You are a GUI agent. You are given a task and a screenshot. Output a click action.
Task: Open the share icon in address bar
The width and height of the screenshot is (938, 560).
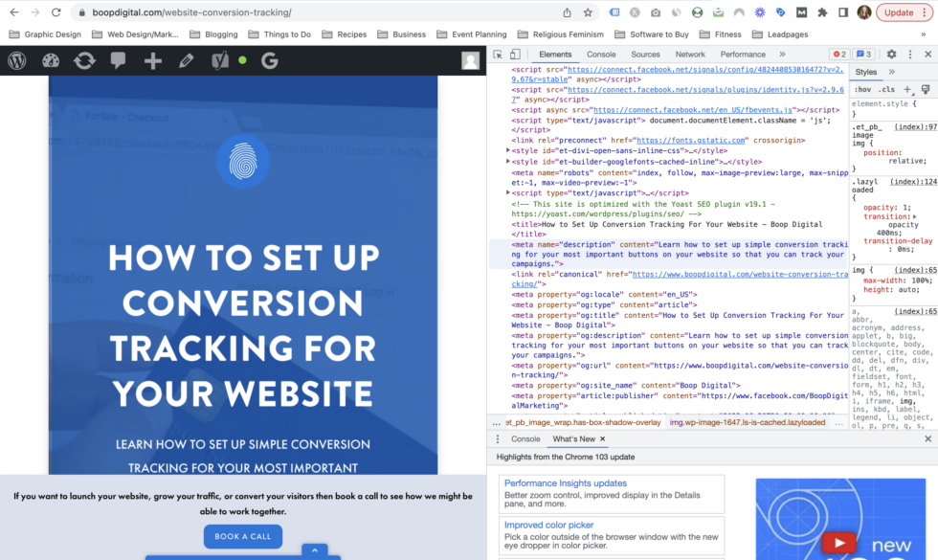tap(567, 11)
